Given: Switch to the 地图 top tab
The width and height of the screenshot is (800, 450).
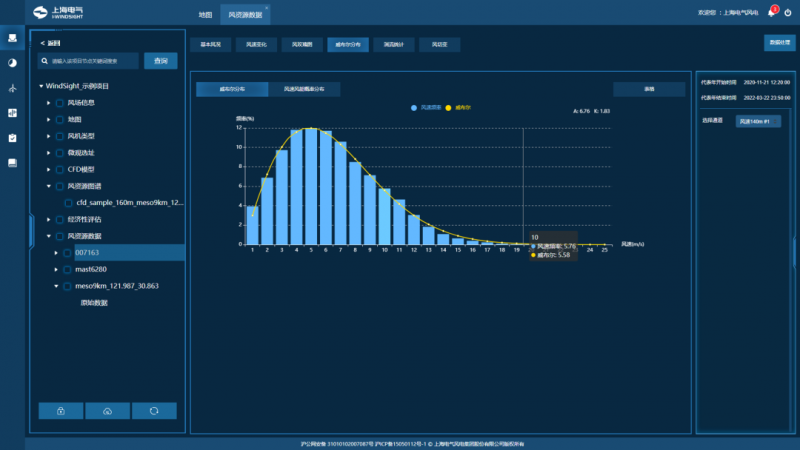Looking at the screenshot, I should [x=205, y=15].
